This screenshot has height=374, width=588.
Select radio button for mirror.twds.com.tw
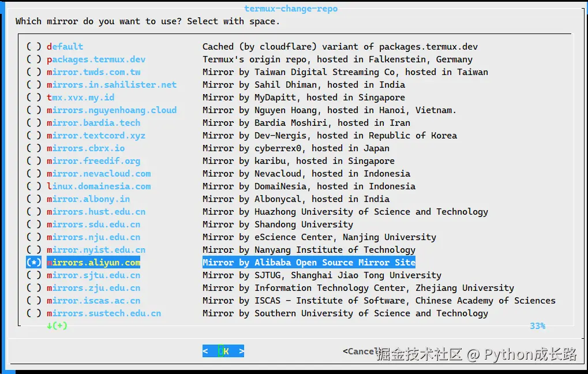point(33,72)
